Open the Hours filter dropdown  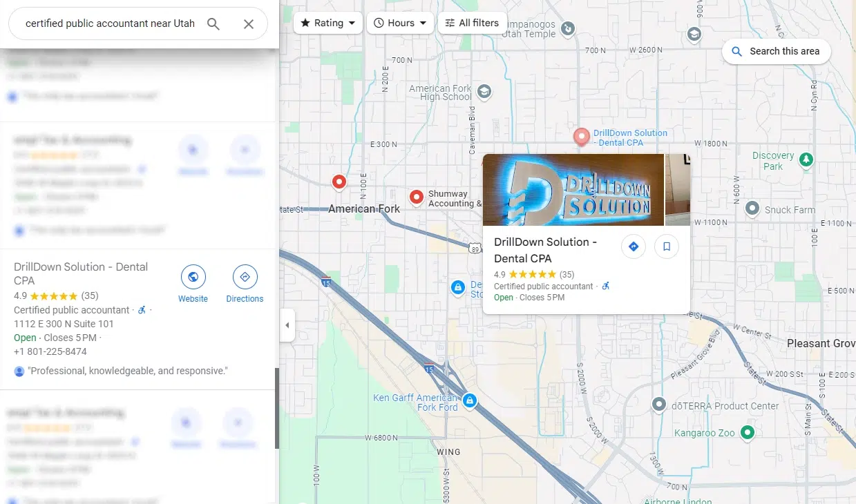[x=400, y=23]
